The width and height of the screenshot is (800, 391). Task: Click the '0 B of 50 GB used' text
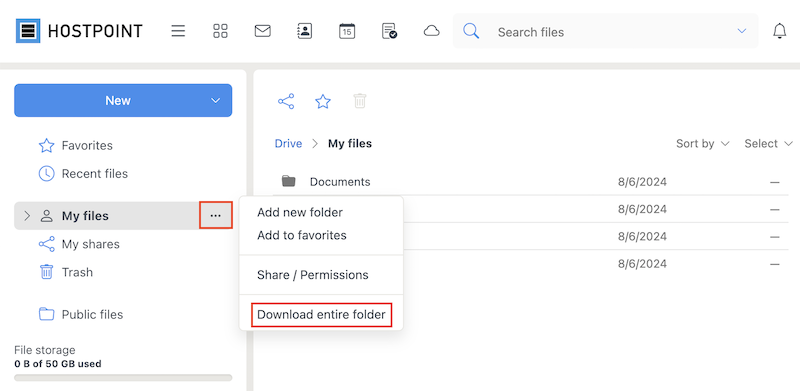58,364
